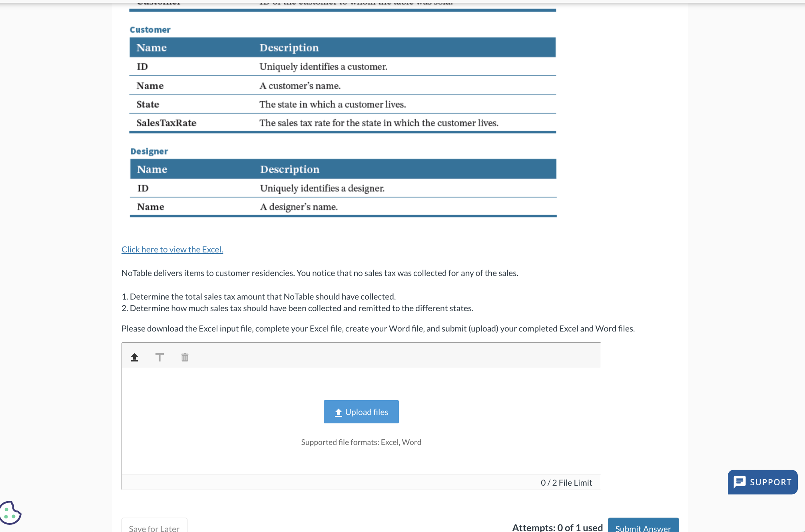Click 'Supported file formats: Excel, Word' text area
805x532 pixels.
[x=361, y=442]
